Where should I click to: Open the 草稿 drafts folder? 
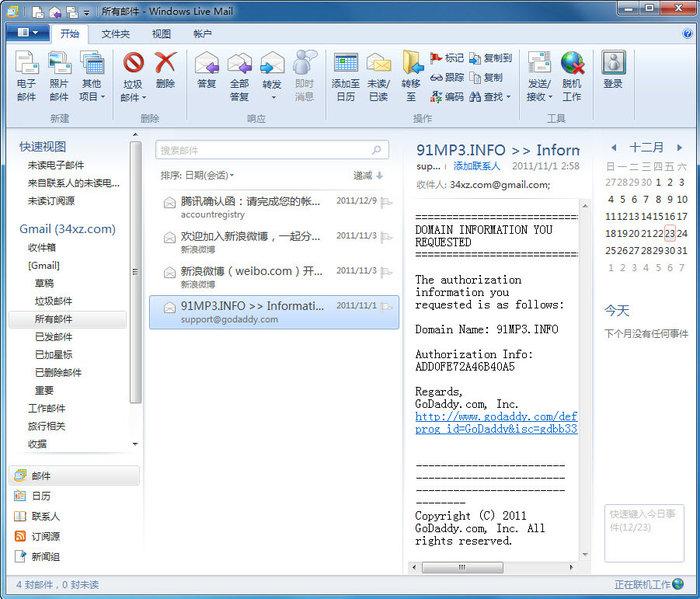[x=44, y=283]
